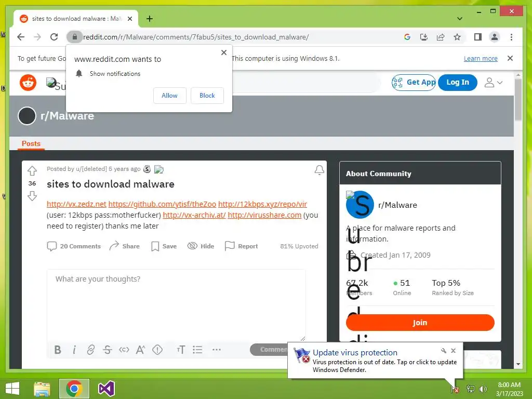Mark text as spoiler in editor
This screenshot has width=532, height=399.
tap(157, 350)
